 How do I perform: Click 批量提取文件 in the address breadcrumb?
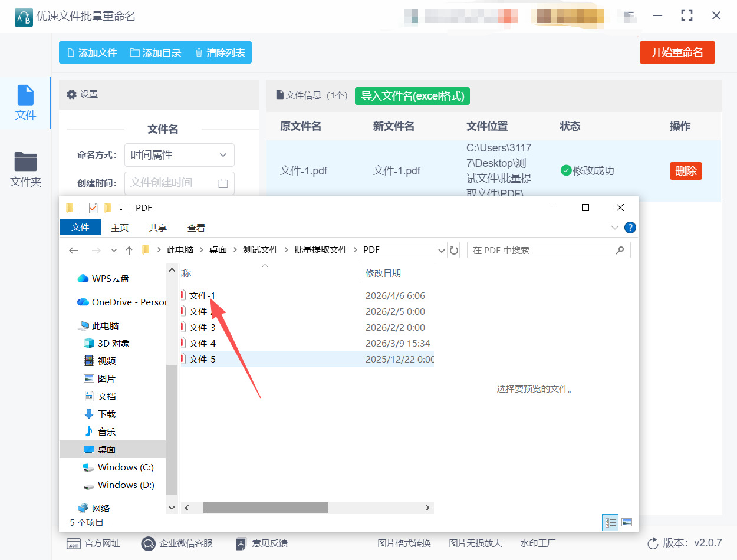coord(321,250)
